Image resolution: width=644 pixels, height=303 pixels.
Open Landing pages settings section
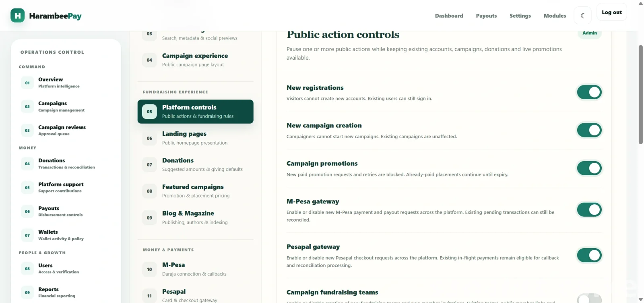click(195, 138)
